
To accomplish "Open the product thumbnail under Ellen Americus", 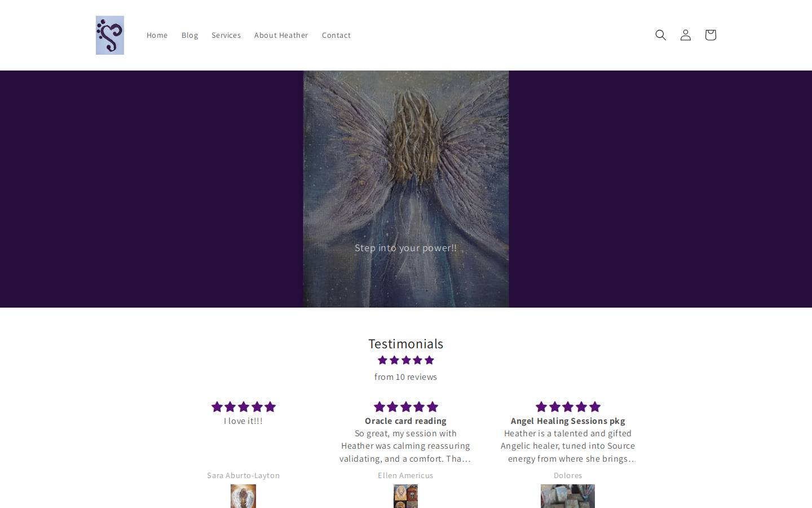I will (x=406, y=496).
